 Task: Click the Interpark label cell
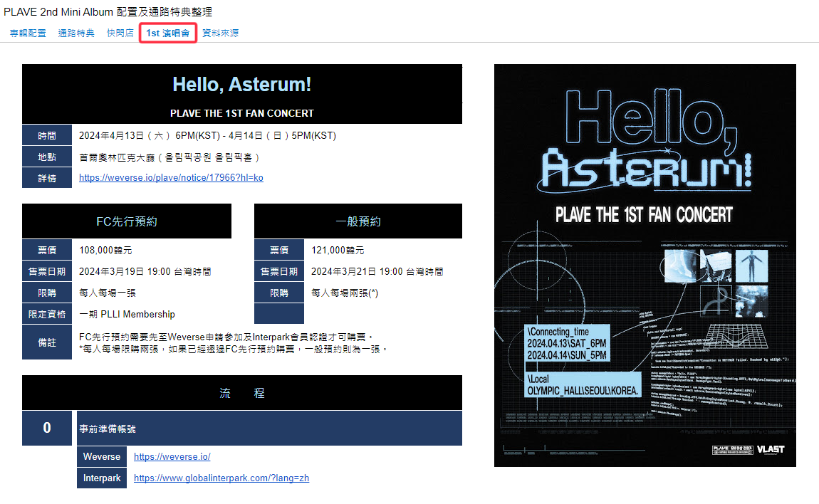coord(102,478)
